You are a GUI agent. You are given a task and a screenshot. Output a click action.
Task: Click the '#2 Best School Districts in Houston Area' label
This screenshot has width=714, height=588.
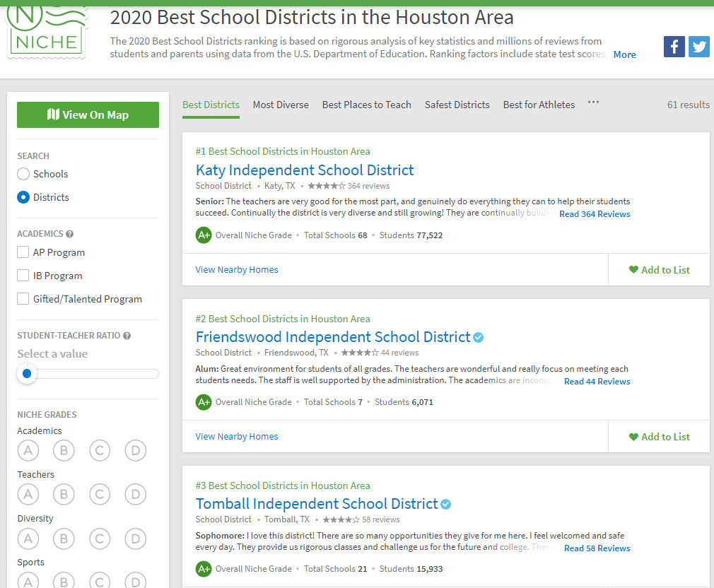(x=283, y=319)
